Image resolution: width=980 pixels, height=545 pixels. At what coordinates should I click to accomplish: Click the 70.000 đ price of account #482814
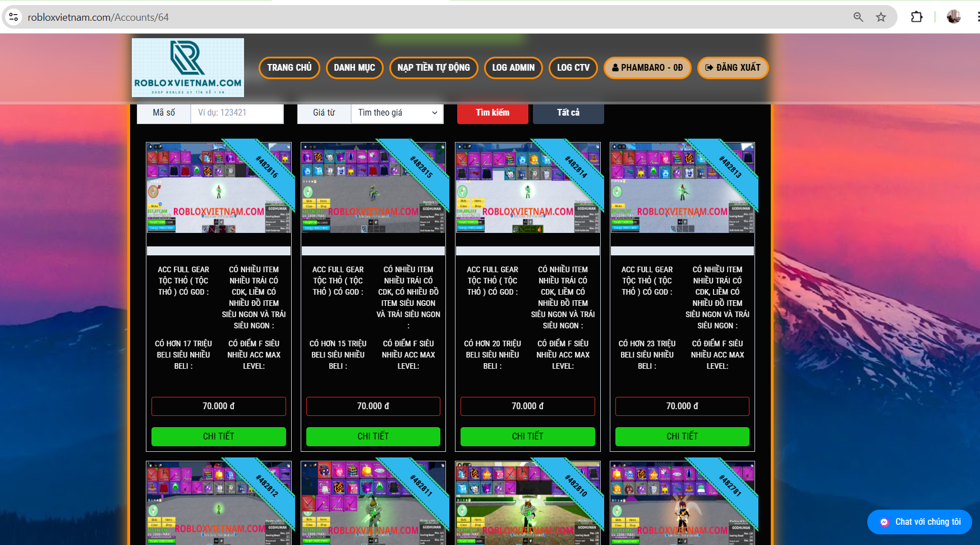528,406
